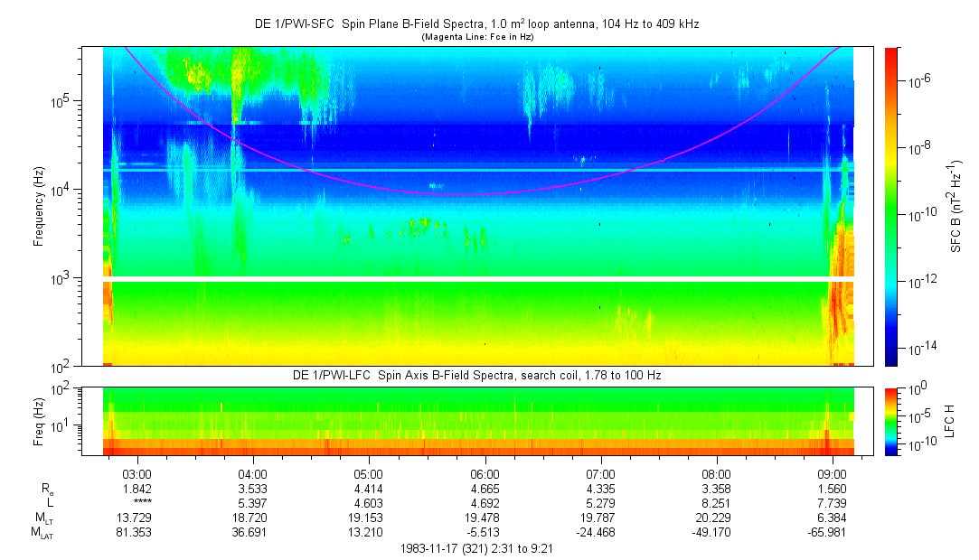The width and height of the screenshot is (979, 560).
Task: Click the Re value 4.665
Action: tap(485, 489)
